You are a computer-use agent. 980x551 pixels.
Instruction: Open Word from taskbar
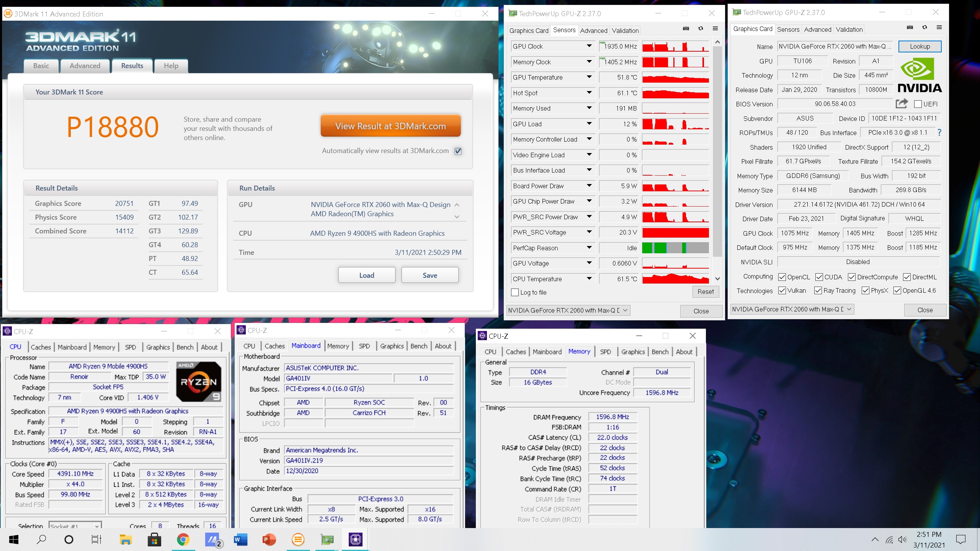240,540
